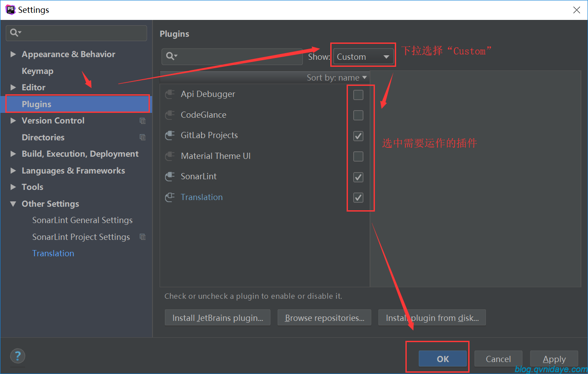Click the Browse repositories button
The width and height of the screenshot is (588, 374).
click(x=325, y=318)
